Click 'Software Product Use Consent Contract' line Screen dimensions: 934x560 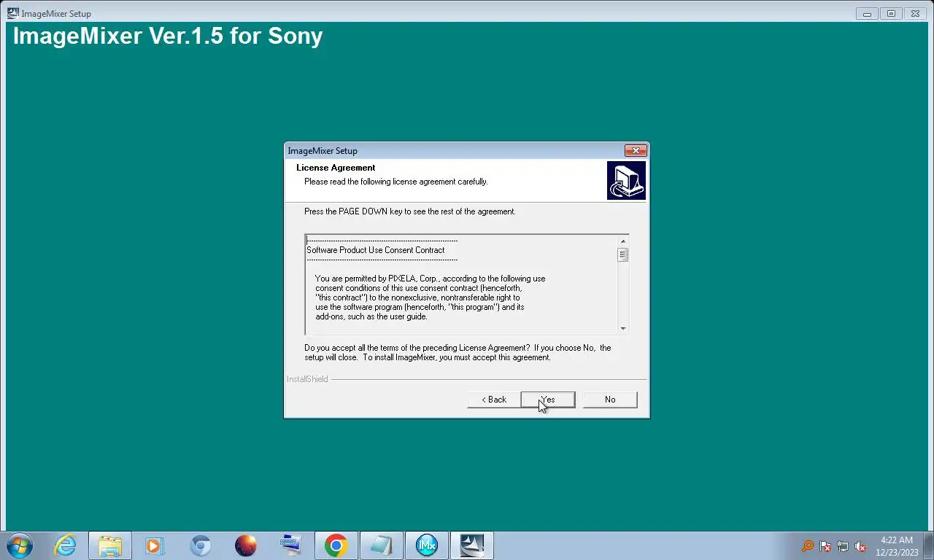(376, 250)
